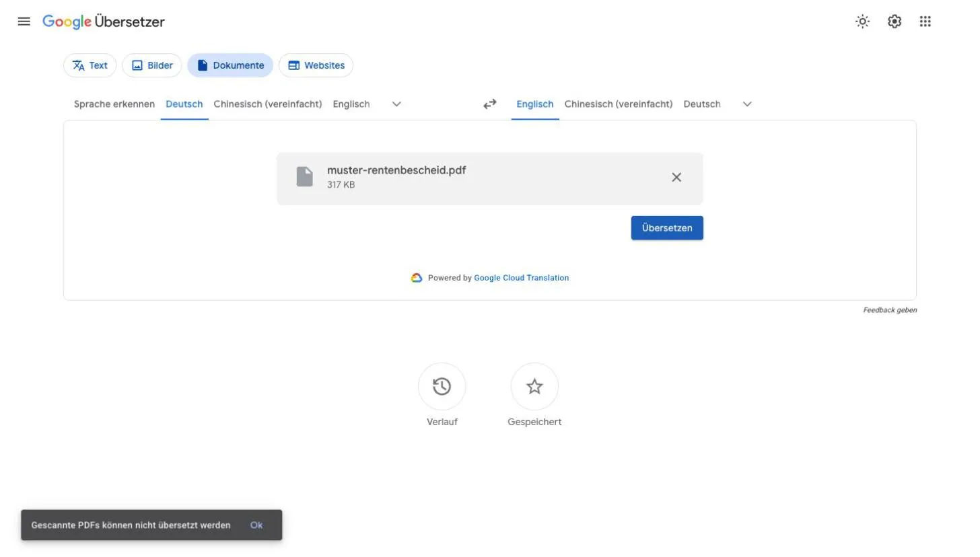980x557 pixels.
Task: Open the settings gear icon
Action: pos(894,22)
